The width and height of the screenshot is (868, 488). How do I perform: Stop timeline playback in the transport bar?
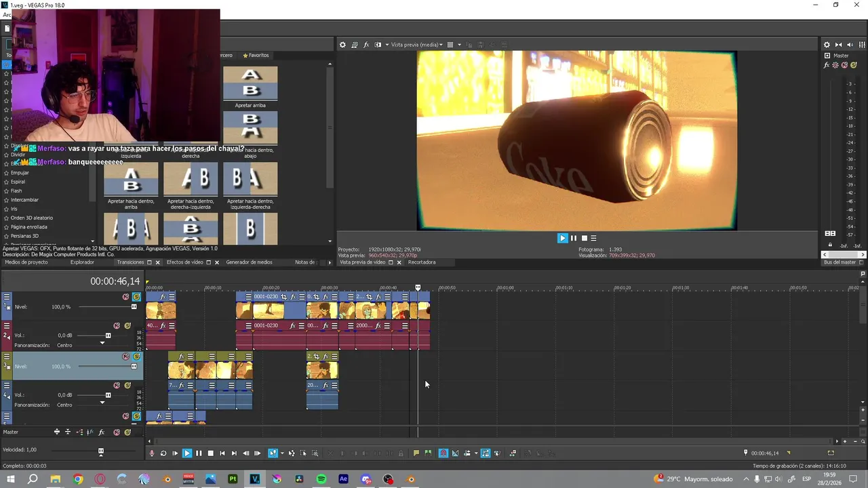210,453
